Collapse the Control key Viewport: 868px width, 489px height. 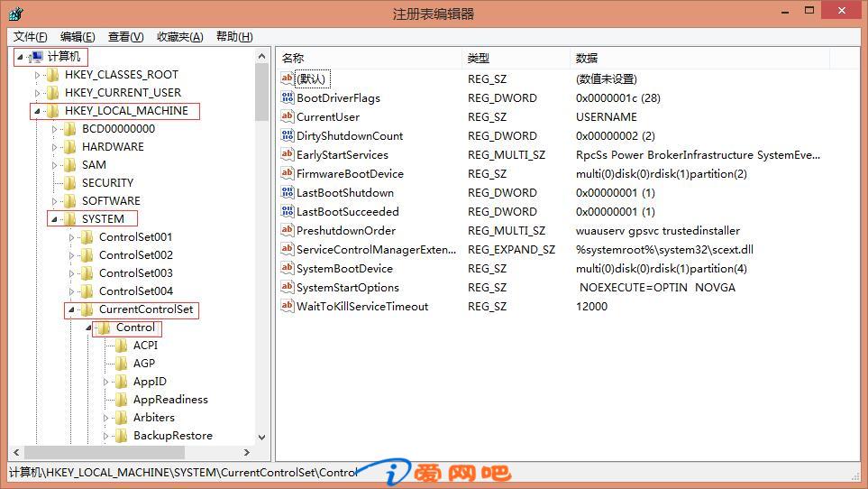88,328
